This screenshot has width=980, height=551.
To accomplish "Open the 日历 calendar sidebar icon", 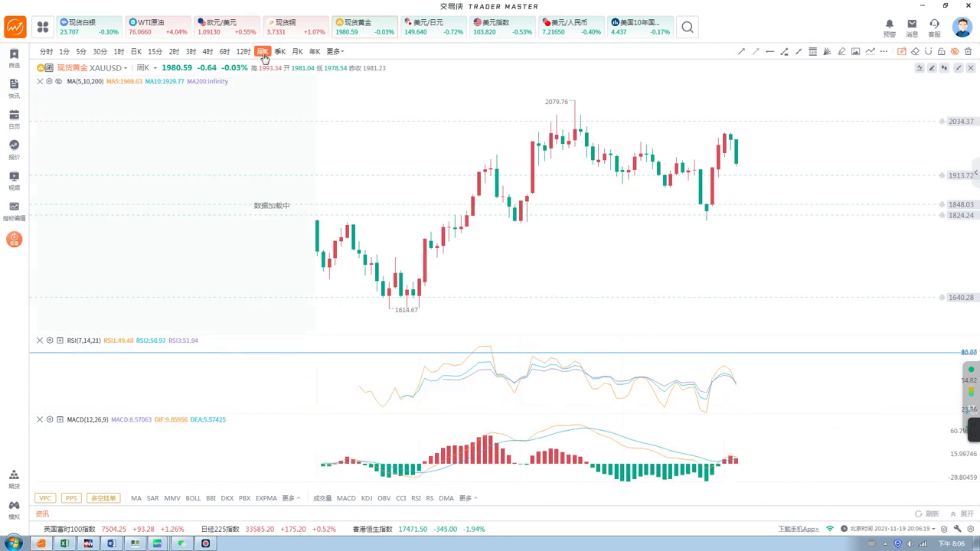I will (x=14, y=119).
